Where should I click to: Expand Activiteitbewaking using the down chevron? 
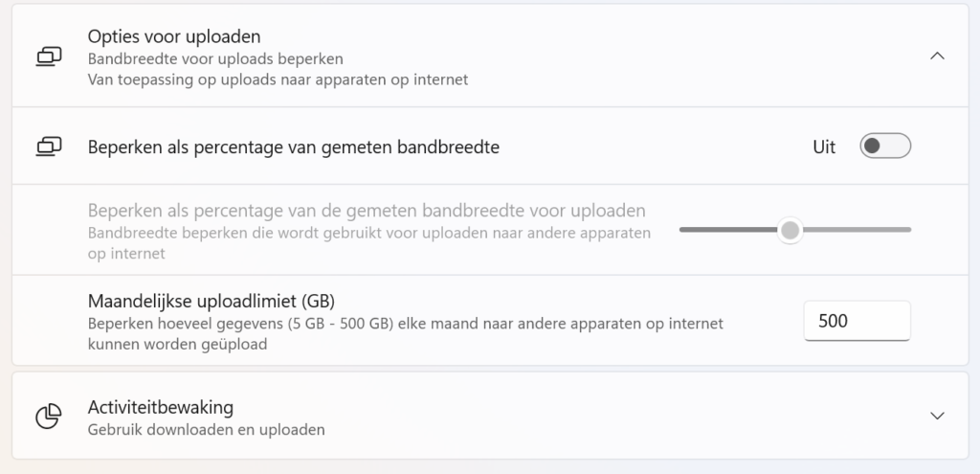click(937, 416)
